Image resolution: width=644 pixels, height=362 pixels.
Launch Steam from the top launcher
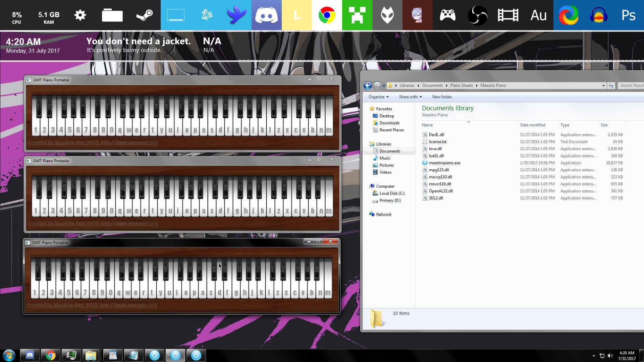[x=145, y=15]
